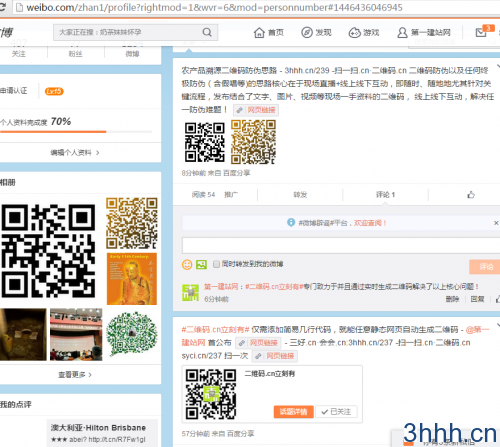This screenshot has height=447, width=500.
Task: Expand the first post's options arrow
Action: point(498,66)
